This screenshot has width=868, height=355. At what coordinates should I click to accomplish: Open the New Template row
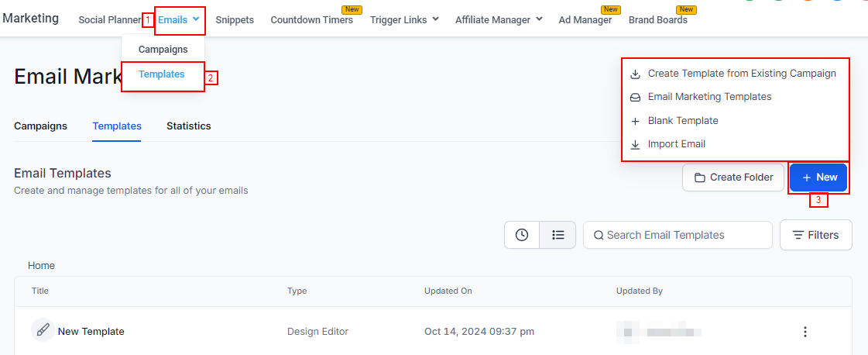pos(433,331)
